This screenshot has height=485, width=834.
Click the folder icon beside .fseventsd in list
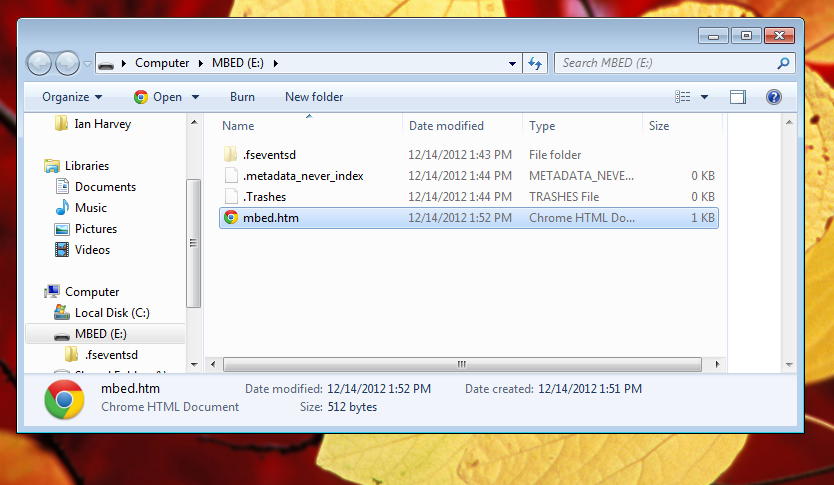pos(231,155)
